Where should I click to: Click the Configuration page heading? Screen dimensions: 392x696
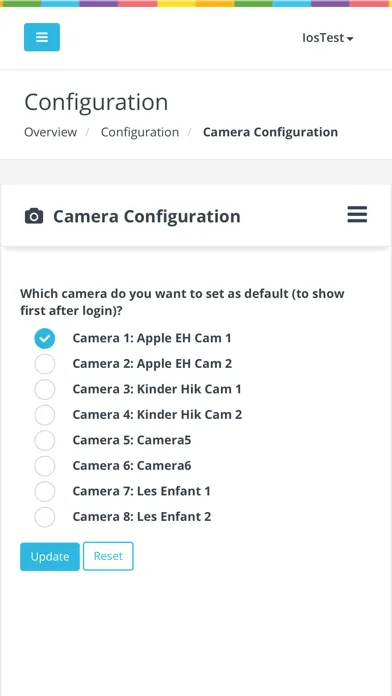tap(96, 102)
